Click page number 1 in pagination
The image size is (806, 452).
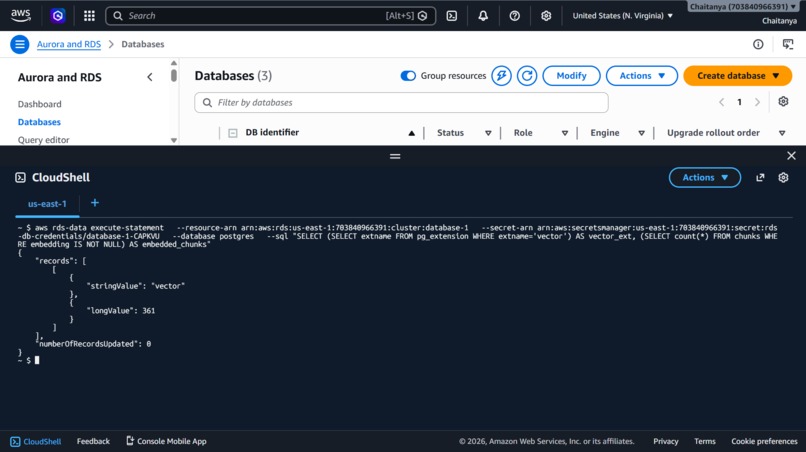(739, 102)
